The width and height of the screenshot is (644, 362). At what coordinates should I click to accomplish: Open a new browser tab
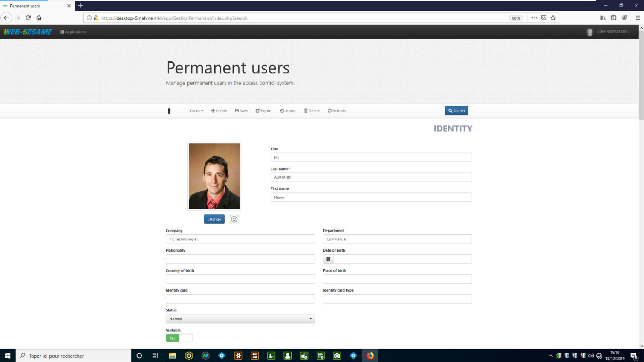(80, 5)
